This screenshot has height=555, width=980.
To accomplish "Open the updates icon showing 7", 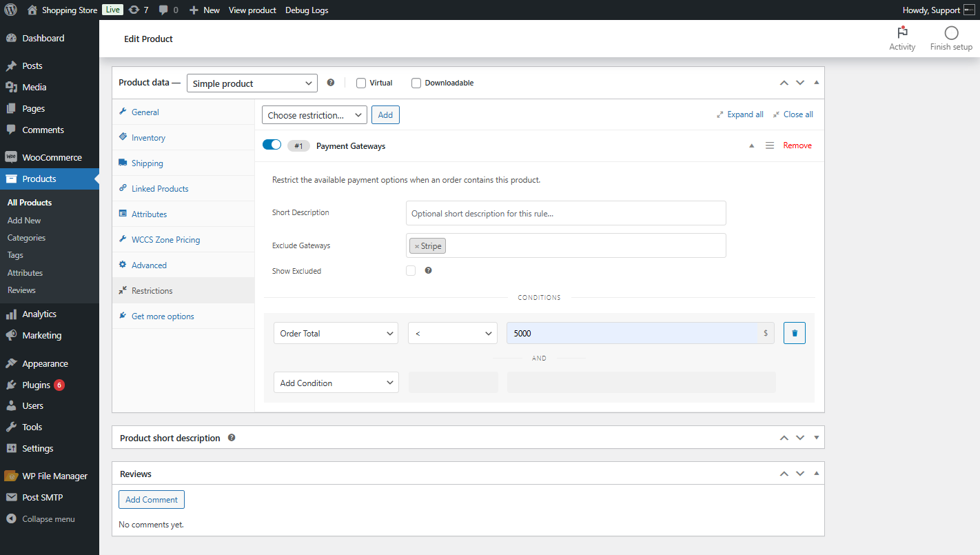I will pyautogui.click(x=138, y=10).
